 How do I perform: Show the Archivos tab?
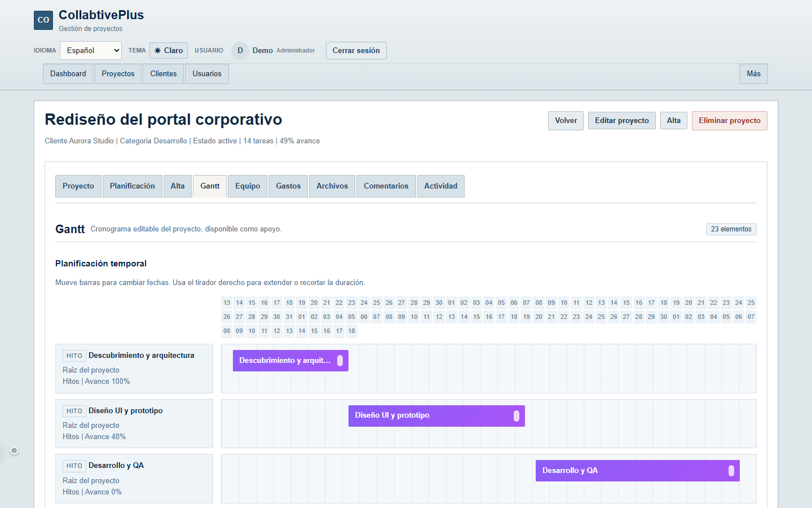(332, 186)
